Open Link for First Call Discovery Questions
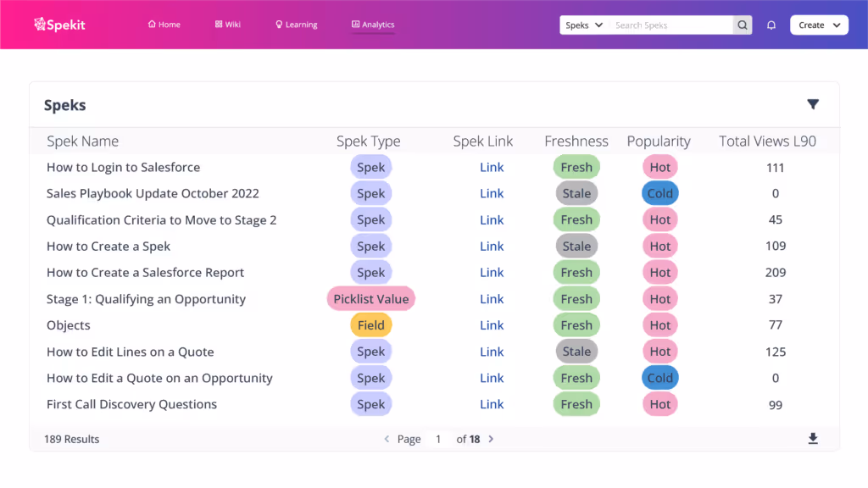Screen dimensions: 868x488 [492, 404]
